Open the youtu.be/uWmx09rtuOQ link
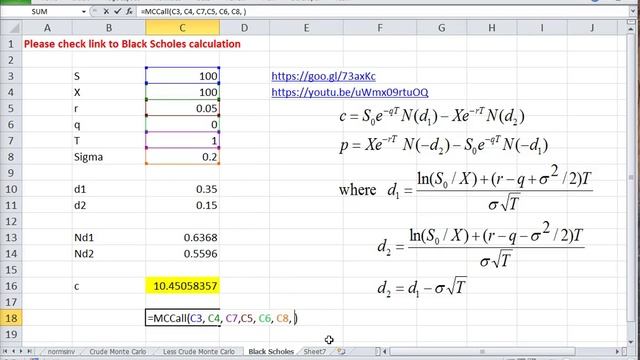This screenshot has width=640, height=360. click(350, 92)
